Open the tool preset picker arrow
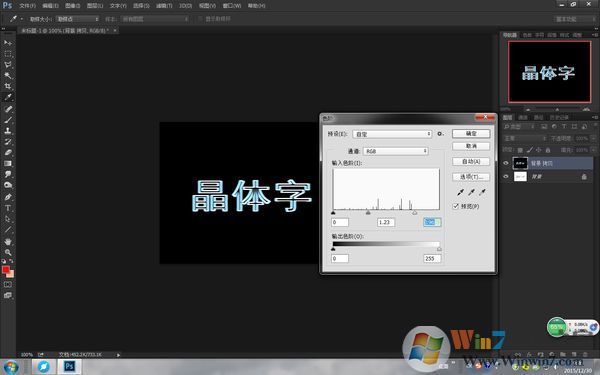600x375 pixels. pos(21,19)
